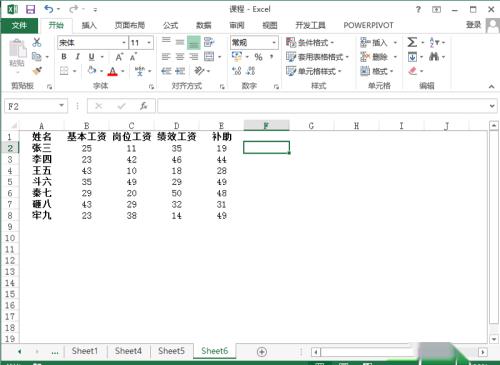Decrease decimal places

click(251, 71)
